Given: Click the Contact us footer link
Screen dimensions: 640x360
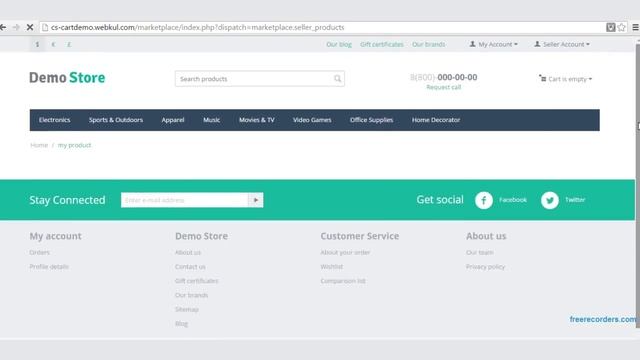Looking at the screenshot, I should (190, 267).
